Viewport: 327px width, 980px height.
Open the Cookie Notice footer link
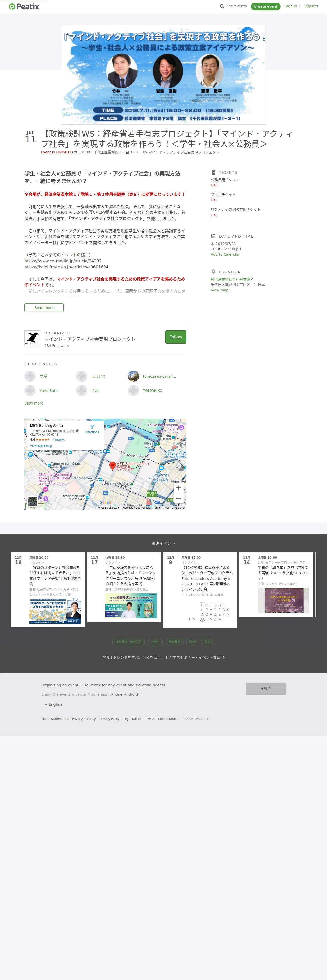click(168, 719)
